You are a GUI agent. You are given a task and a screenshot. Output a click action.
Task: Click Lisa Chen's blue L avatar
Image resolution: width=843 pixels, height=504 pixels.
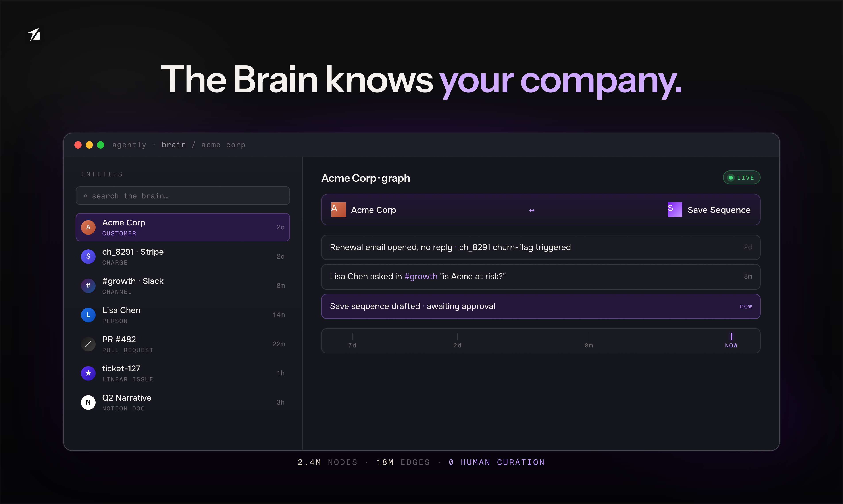point(88,315)
